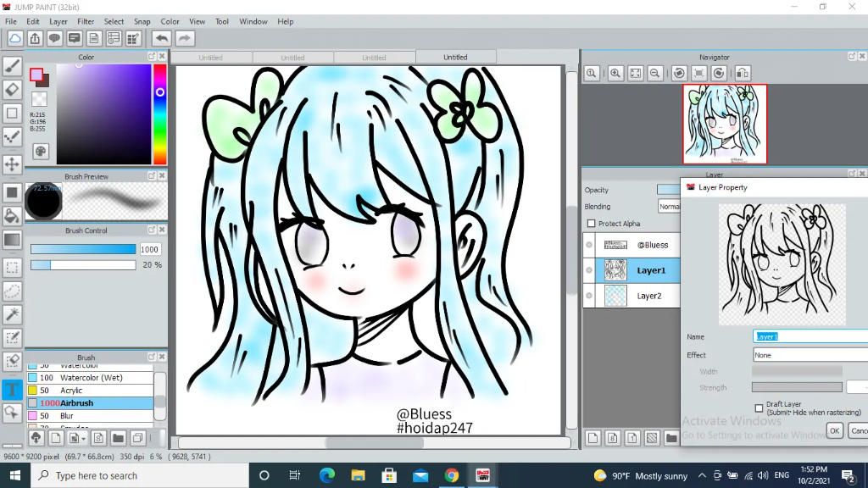Add new layer in Layer panel
The width and height of the screenshot is (868, 488).
point(593,438)
